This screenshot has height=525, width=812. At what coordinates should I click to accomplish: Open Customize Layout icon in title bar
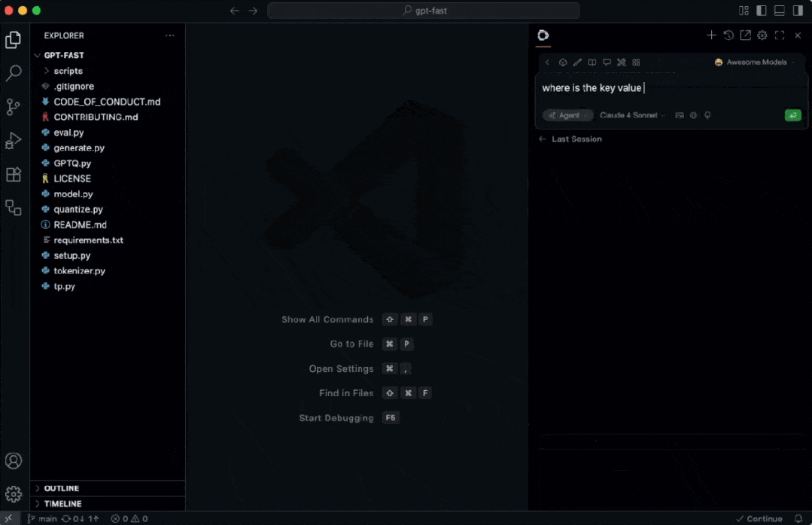(x=744, y=11)
